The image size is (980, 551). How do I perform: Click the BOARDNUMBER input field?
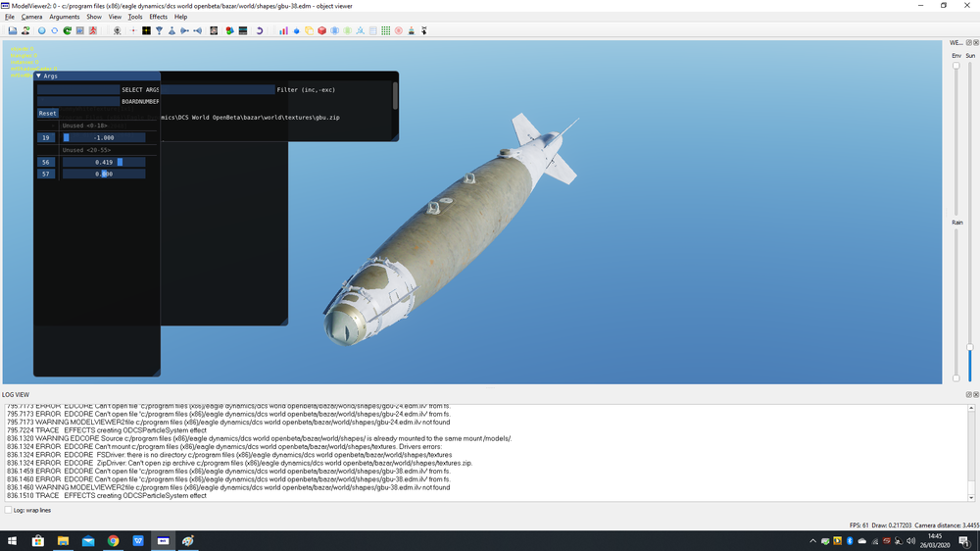(x=78, y=101)
